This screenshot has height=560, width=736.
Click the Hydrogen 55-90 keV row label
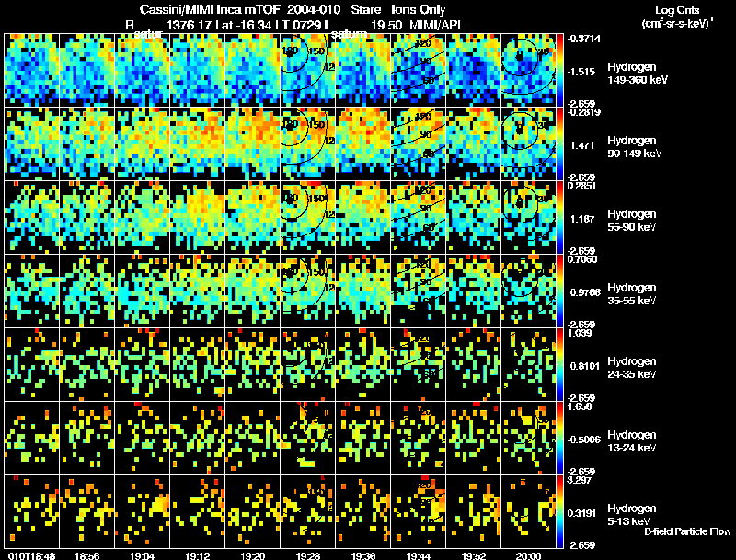(632, 220)
